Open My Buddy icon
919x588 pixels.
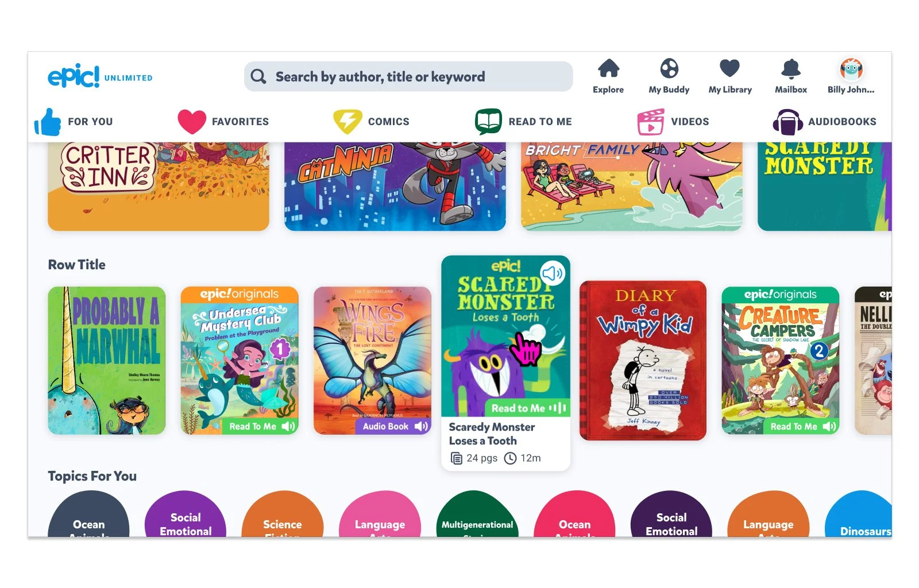pos(669,68)
